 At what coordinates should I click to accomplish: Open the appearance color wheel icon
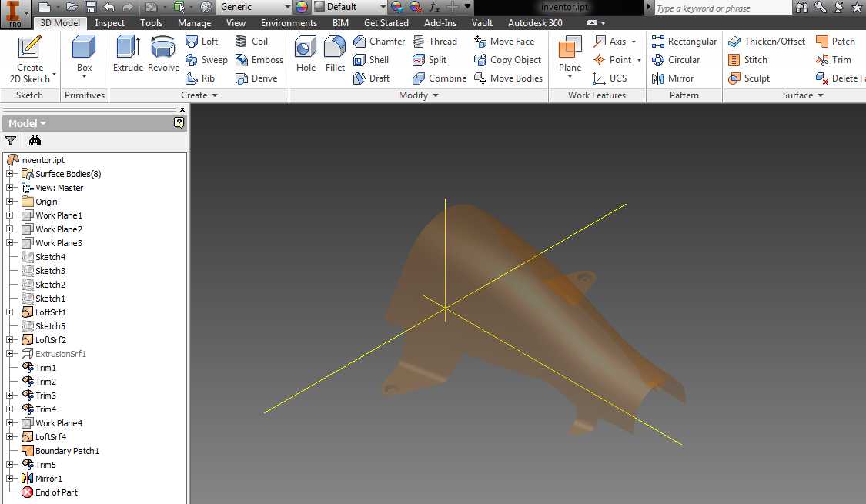[302, 7]
